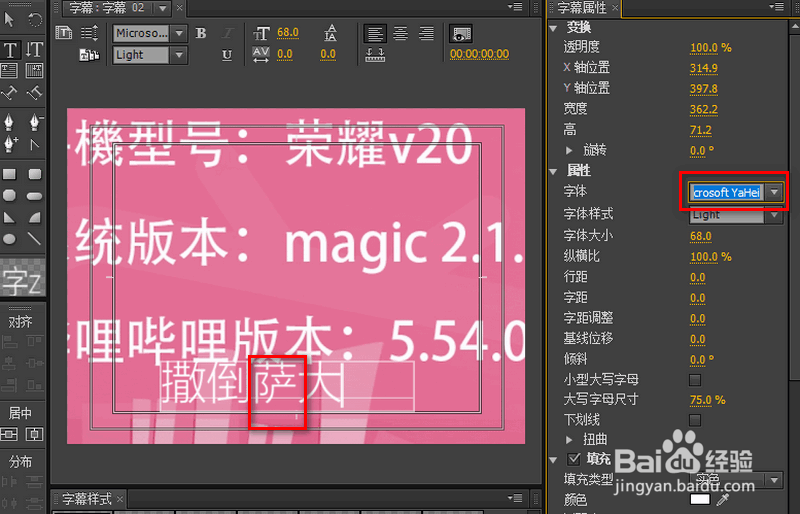This screenshot has height=514, width=800.
Task: Align text left in toolbar
Action: [x=375, y=34]
